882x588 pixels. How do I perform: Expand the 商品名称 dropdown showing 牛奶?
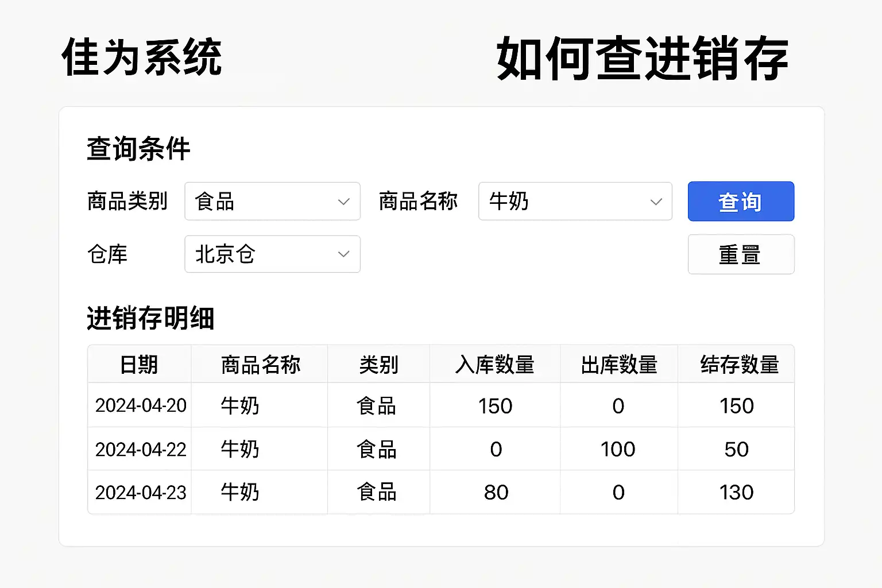pos(574,202)
